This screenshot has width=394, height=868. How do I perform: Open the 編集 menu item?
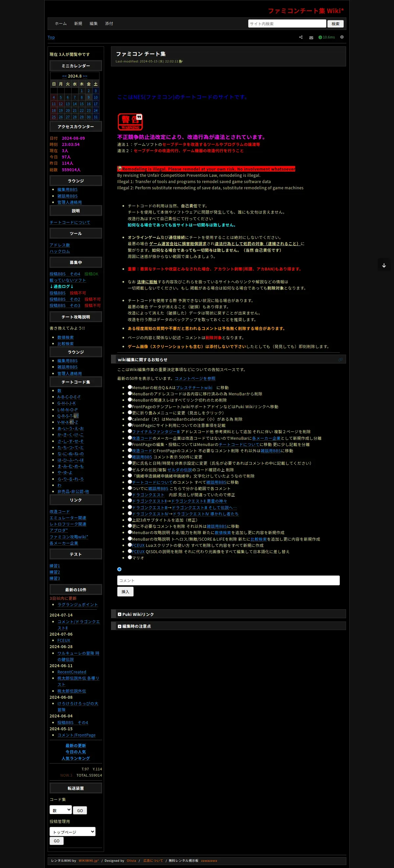point(94,24)
